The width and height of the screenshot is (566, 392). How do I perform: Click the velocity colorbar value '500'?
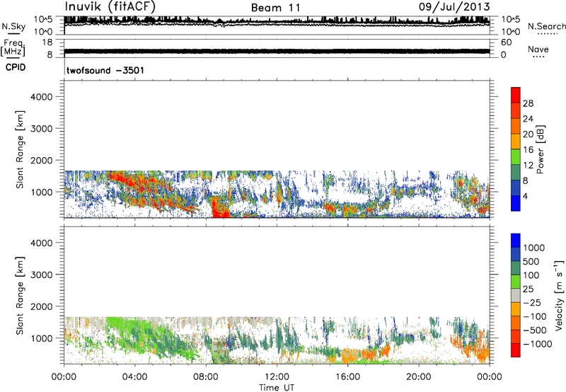pos(531,261)
